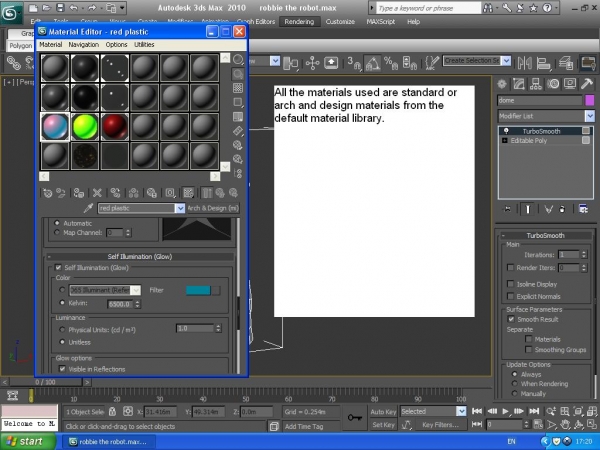
Task: Click the Select by Material icon
Action: click(x=238, y=159)
